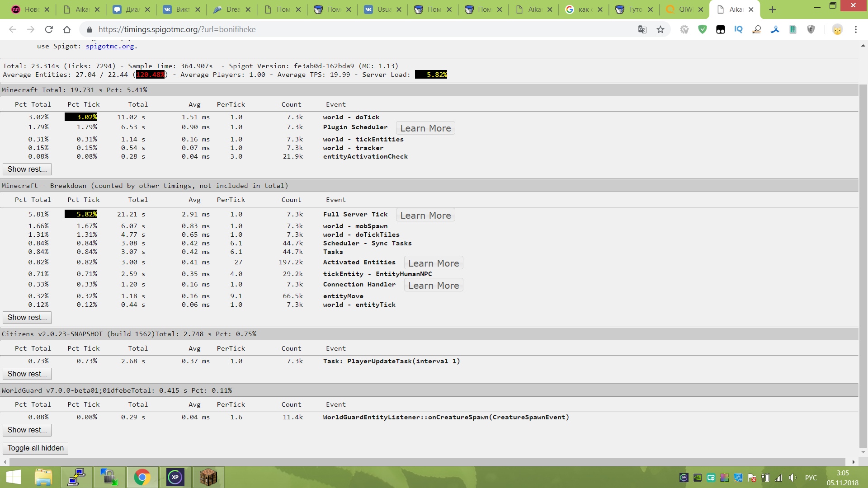Open Chrome from the taskbar
868x488 pixels.
click(x=142, y=477)
